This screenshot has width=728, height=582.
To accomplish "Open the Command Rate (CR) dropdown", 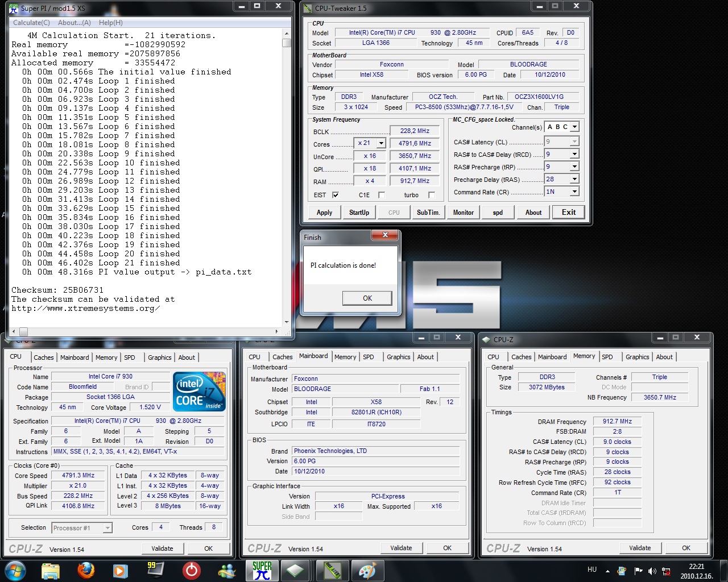I will click(x=574, y=192).
